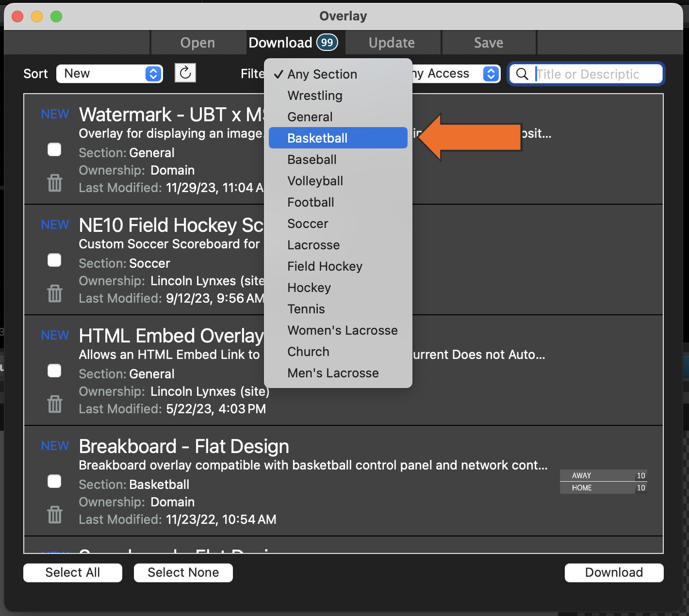Delete the Watermark overlay via trash icon

pos(55,183)
